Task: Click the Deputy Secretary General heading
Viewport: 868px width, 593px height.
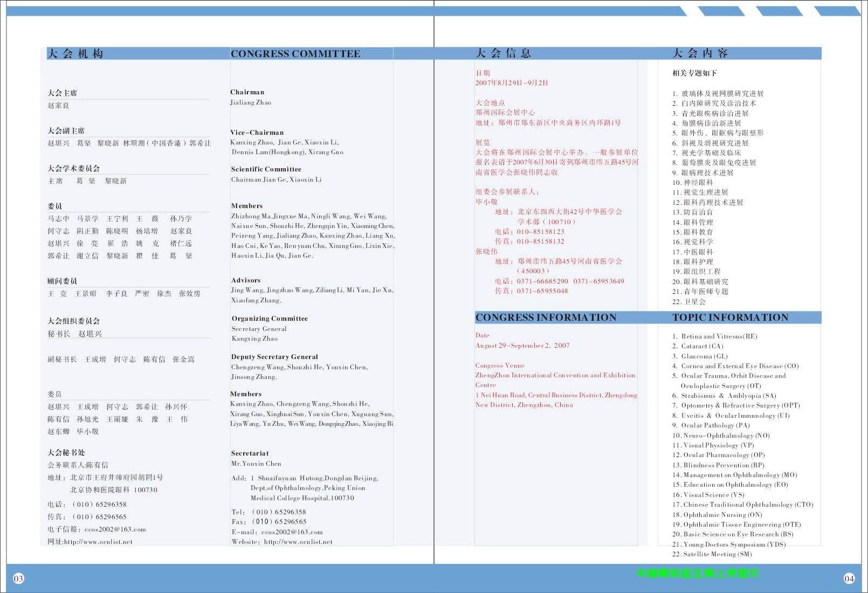Action: 274,357
